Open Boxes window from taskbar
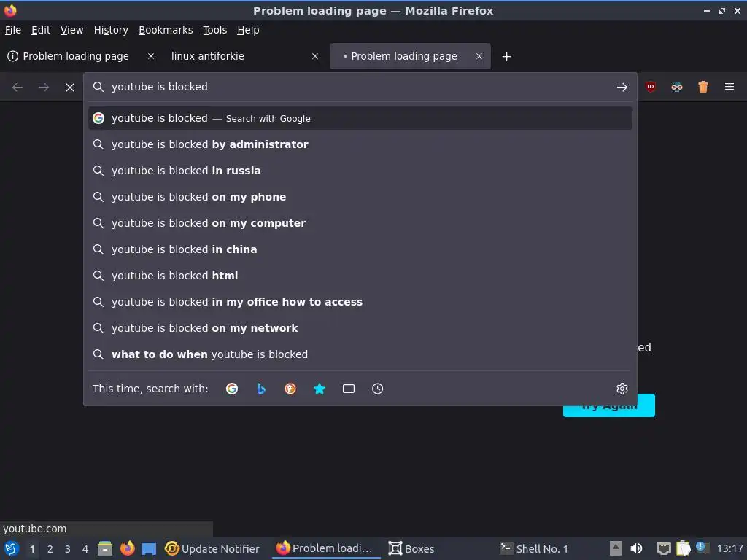Viewport: 747px width, 560px height. point(411,548)
